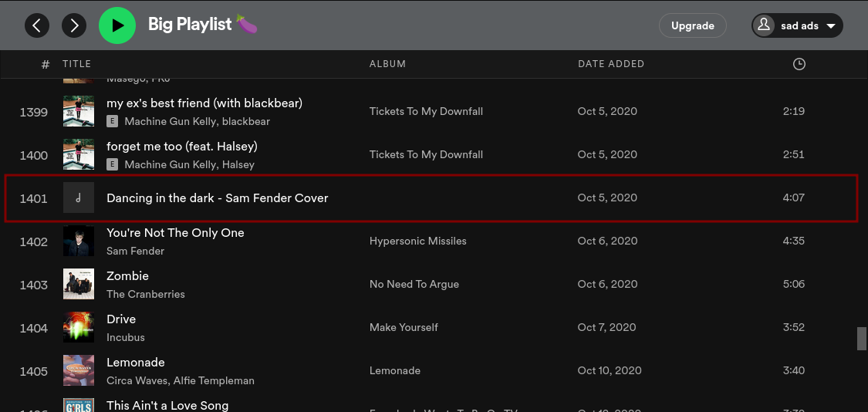Go forward with the right arrow button

(x=74, y=25)
